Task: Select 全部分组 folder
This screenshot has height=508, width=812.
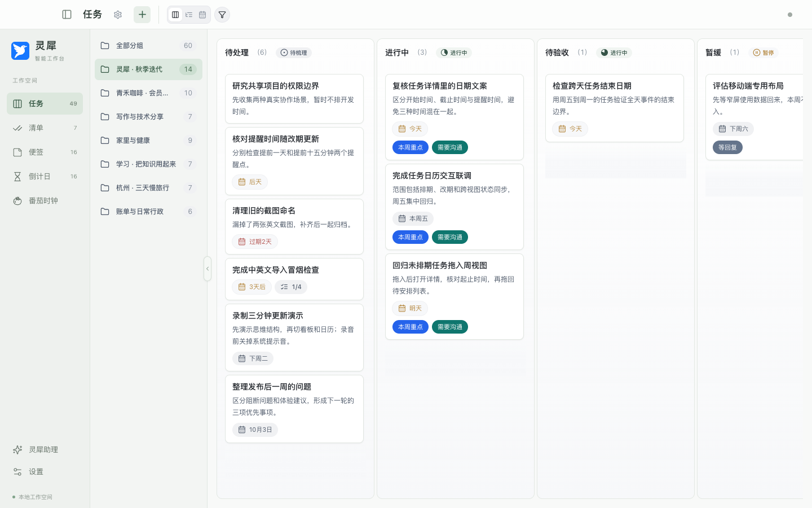Action: [x=148, y=45]
